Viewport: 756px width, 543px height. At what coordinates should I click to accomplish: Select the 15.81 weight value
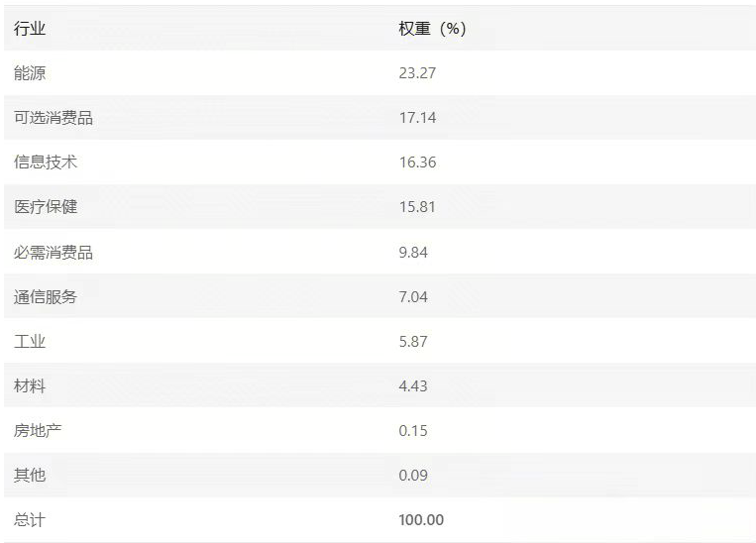(x=417, y=207)
